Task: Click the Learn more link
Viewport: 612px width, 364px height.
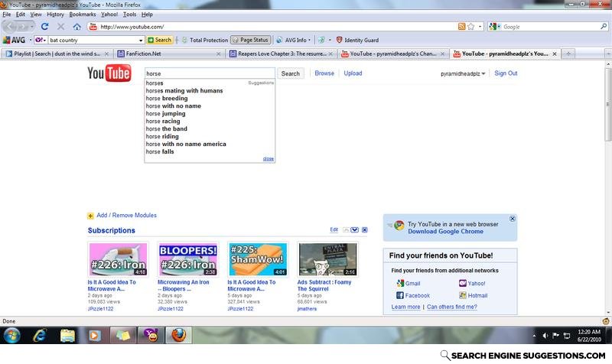Action: tap(405, 307)
